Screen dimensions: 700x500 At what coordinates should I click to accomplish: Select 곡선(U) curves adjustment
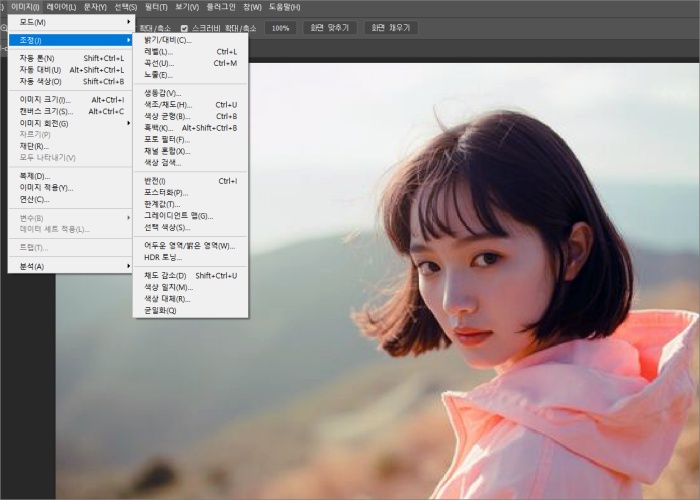coord(160,63)
